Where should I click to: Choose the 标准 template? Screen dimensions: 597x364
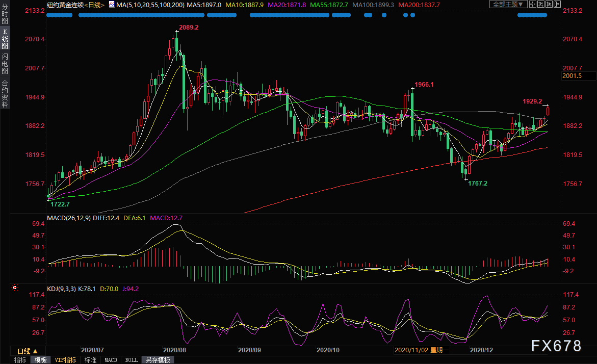[x=90, y=360]
